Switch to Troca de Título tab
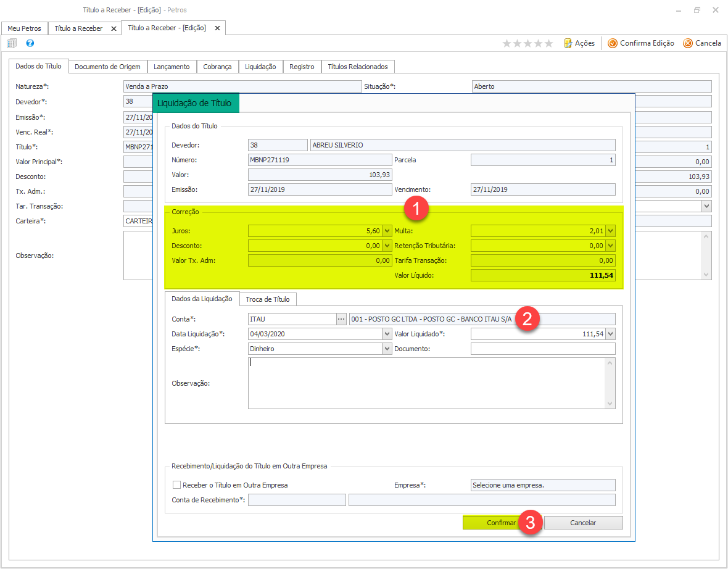The height and width of the screenshot is (569, 728). [268, 299]
